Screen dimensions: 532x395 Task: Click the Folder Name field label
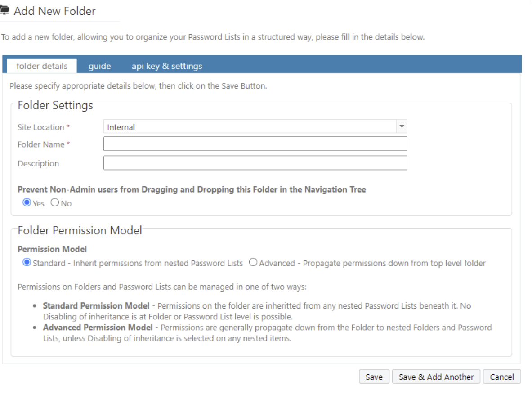pyautogui.click(x=41, y=144)
